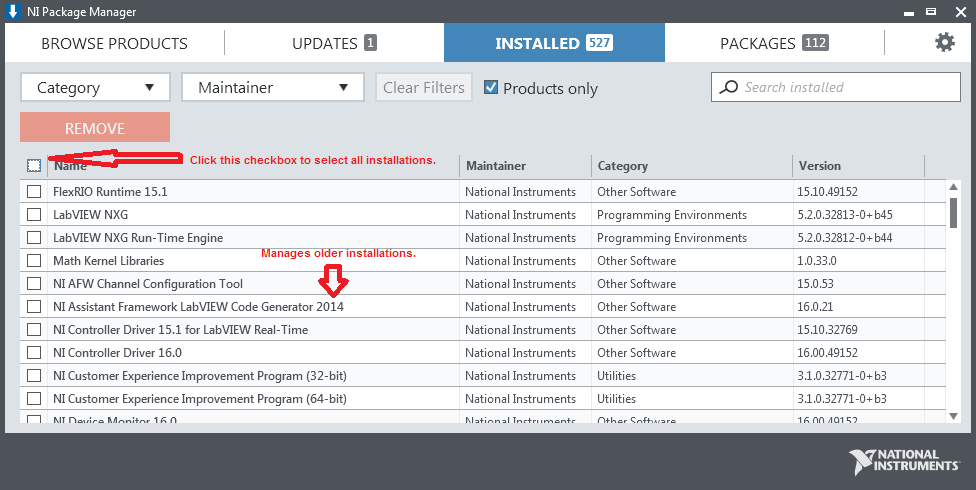
Task: Sort by the Maintainer column header
Action: tap(496, 166)
